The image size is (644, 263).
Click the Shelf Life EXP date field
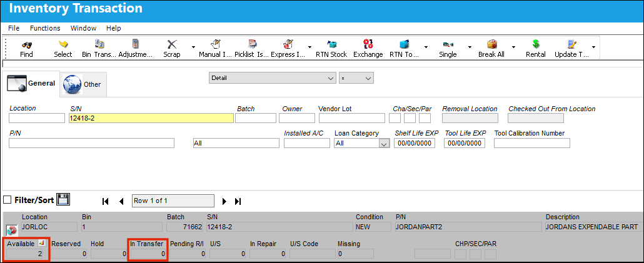pyautogui.click(x=415, y=143)
